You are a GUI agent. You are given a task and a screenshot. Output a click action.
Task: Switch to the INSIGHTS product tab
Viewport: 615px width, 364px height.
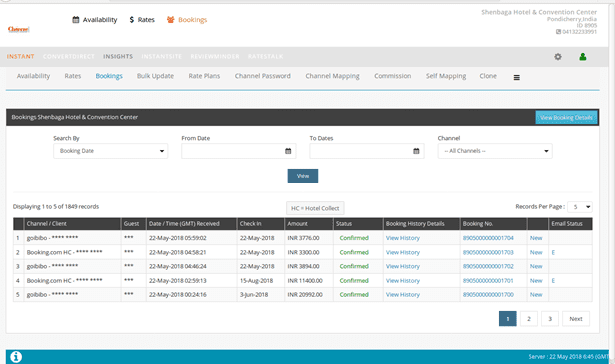point(118,56)
